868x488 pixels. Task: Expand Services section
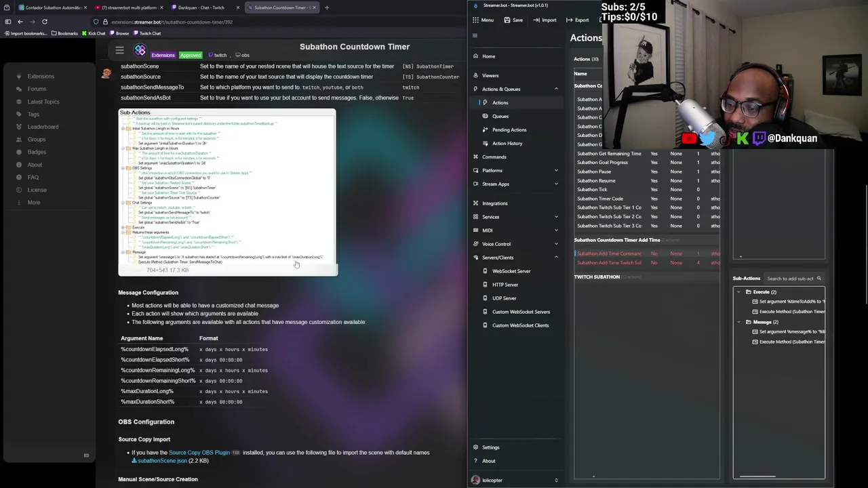556,217
